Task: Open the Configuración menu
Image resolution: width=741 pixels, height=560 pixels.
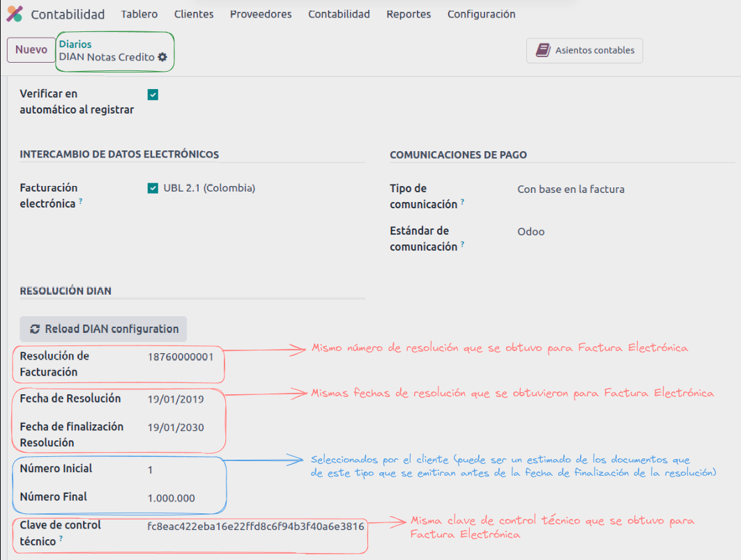Action: 482,14
